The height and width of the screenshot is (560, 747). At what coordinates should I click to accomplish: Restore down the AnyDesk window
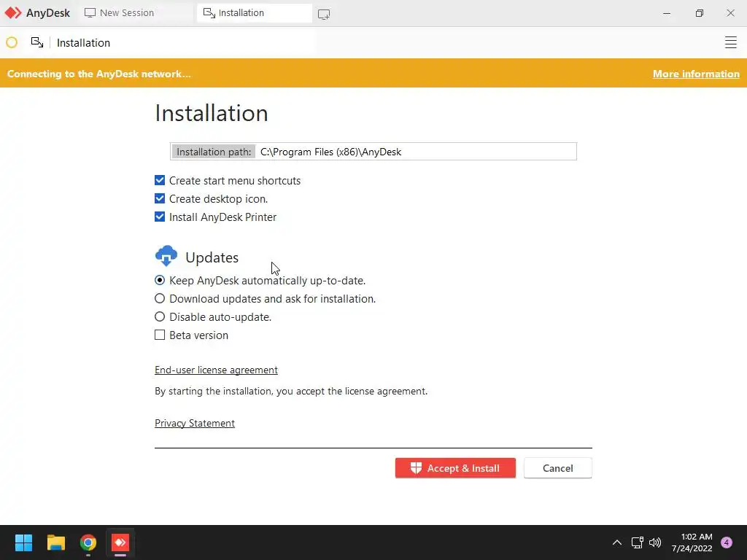[699, 13]
